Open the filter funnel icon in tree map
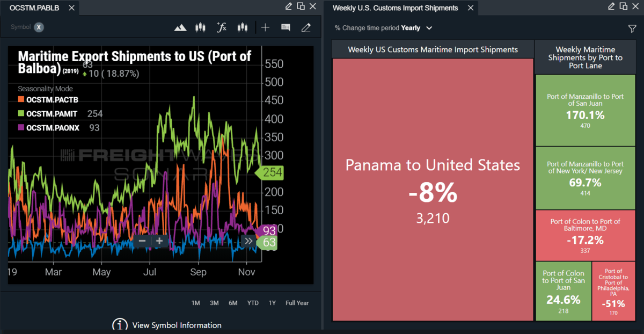The height and width of the screenshot is (334, 644). 632,28
